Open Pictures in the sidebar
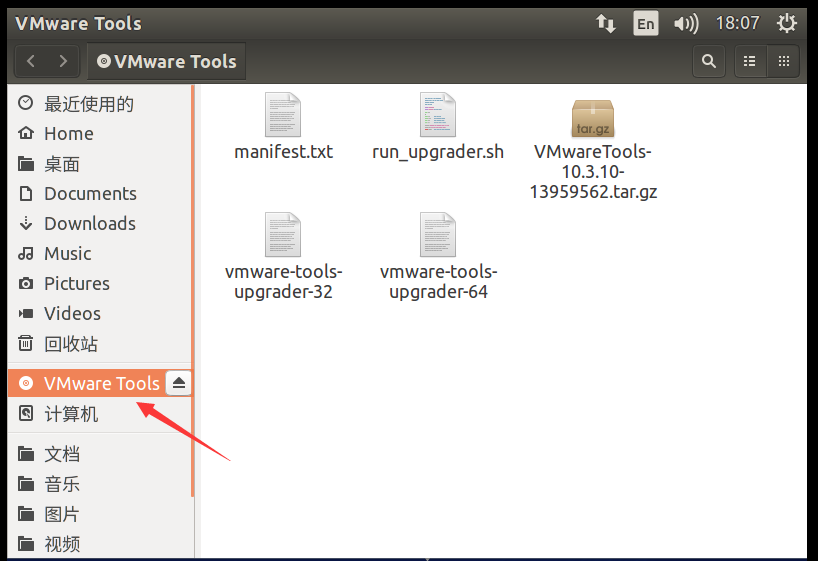Screen dimensions: 818x561 click(100, 283)
